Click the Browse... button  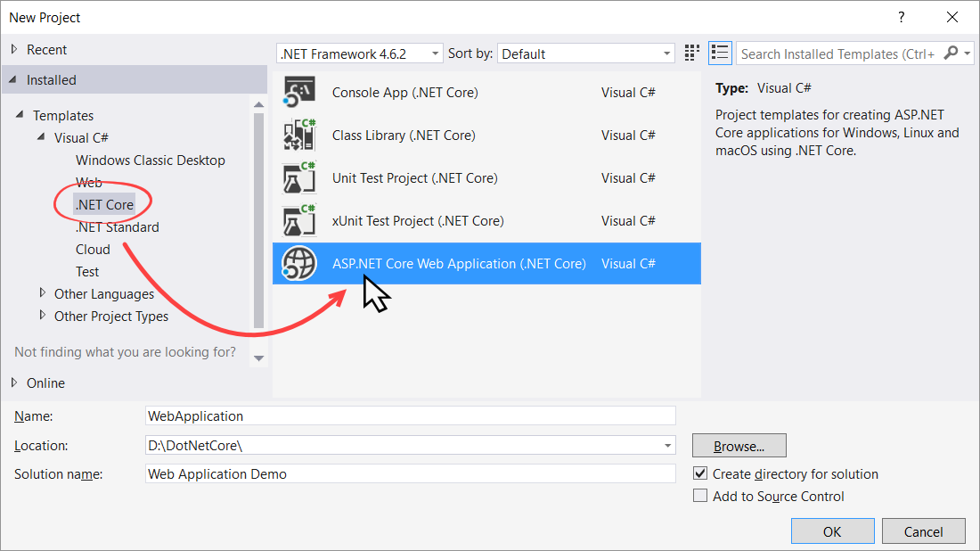(x=739, y=446)
